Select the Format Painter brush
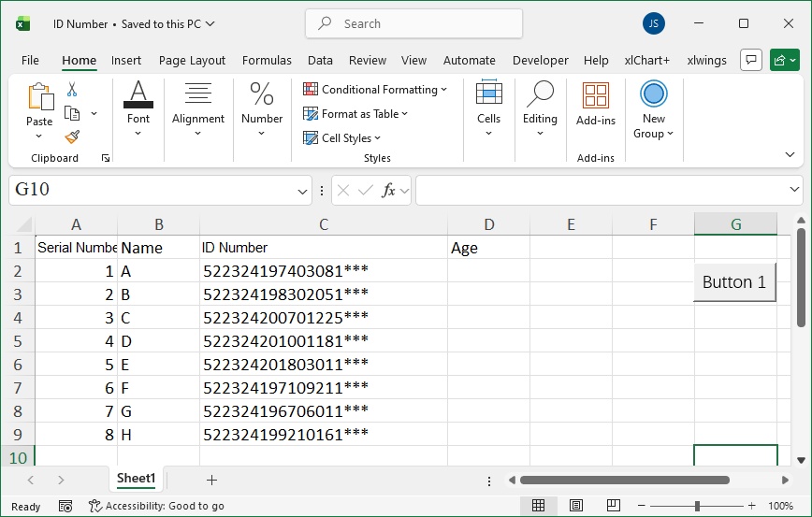812x517 pixels. (72, 136)
